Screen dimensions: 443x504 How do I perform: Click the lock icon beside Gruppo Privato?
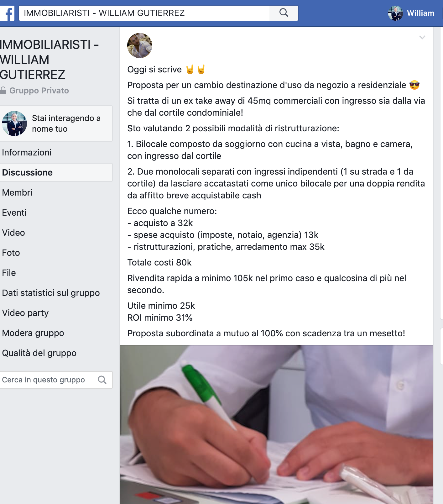(x=3, y=91)
